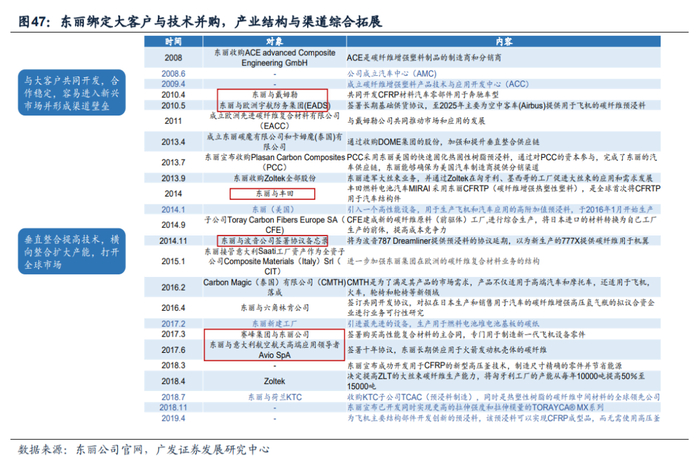Select the figure title 图47 heading text

point(200,21)
